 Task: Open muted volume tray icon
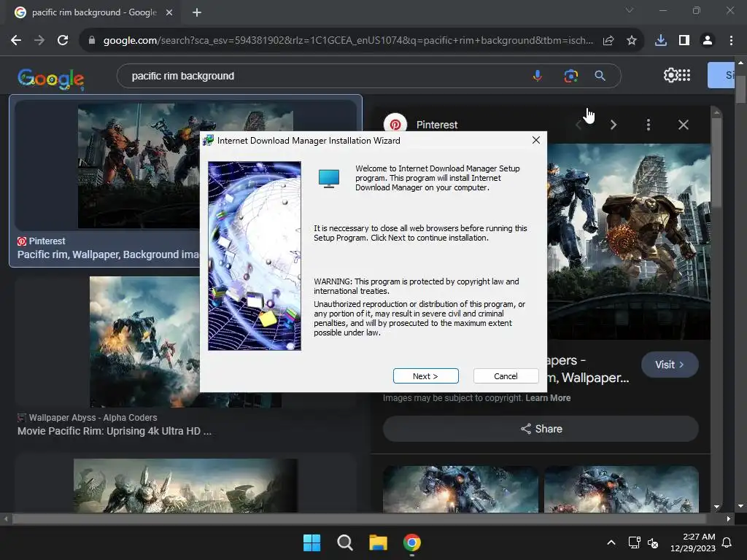(x=653, y=542)
